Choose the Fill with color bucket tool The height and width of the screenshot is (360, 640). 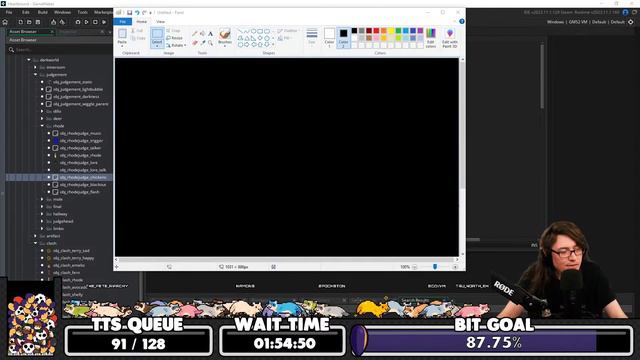(202, 33)
